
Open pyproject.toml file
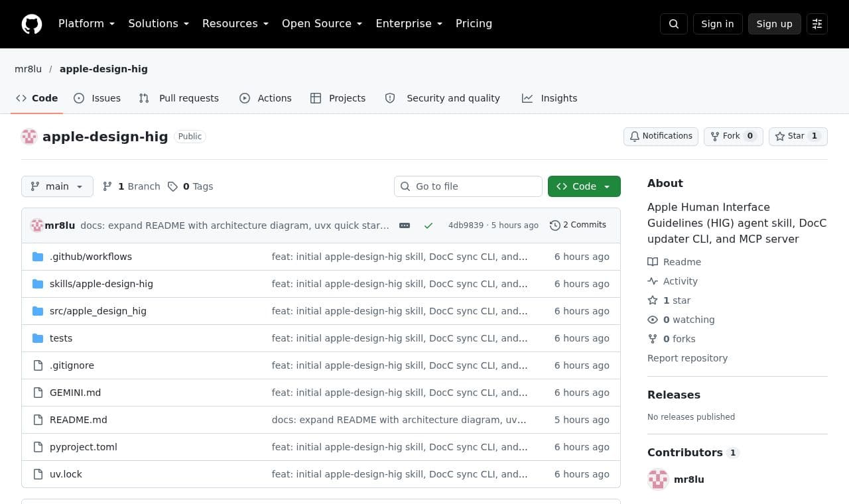point(84,447)
